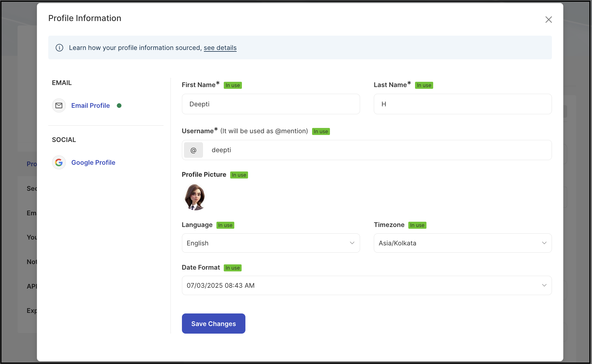Click the info icon in the banner
The height and width of the screenshot is (364, 592).
click(59, 48)
